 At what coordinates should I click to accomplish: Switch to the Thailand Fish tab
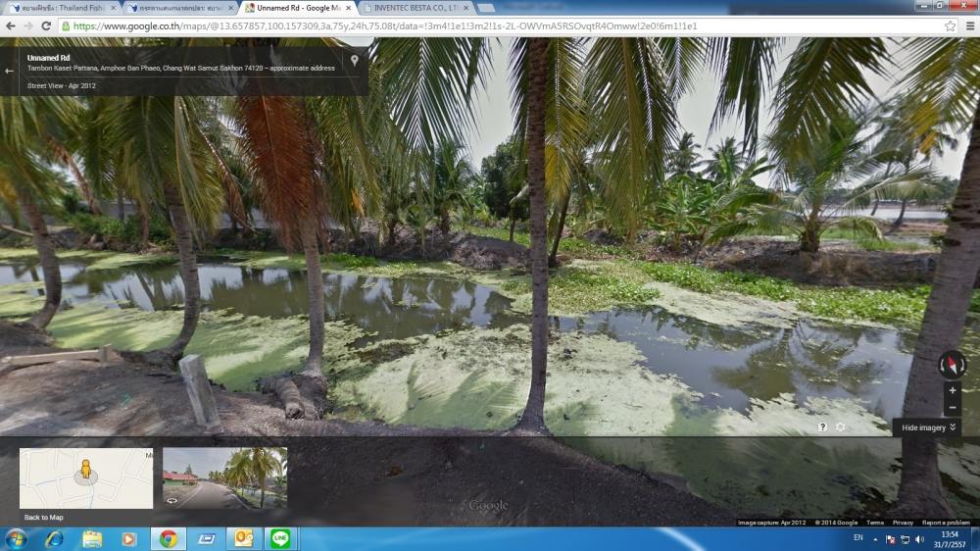click(x=61, y=8)
